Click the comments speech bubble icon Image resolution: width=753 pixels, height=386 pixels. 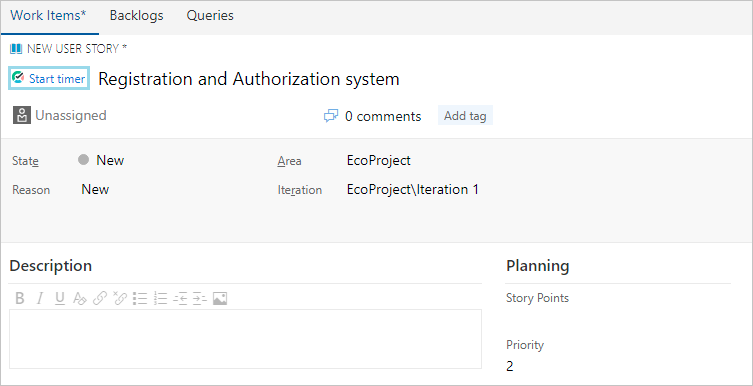(x=331, y=116)
